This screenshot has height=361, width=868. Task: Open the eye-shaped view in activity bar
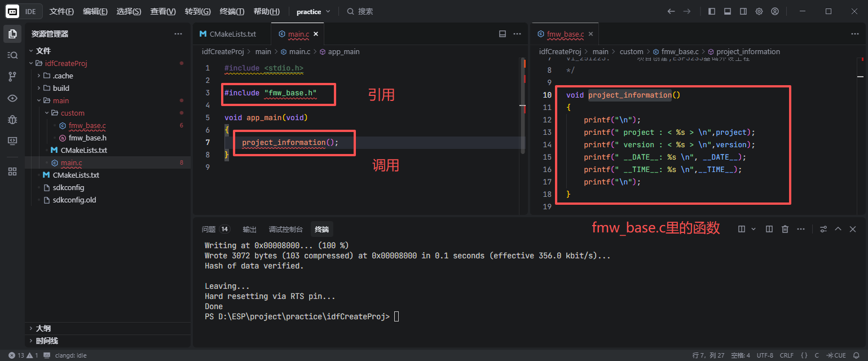click(12, 98)
